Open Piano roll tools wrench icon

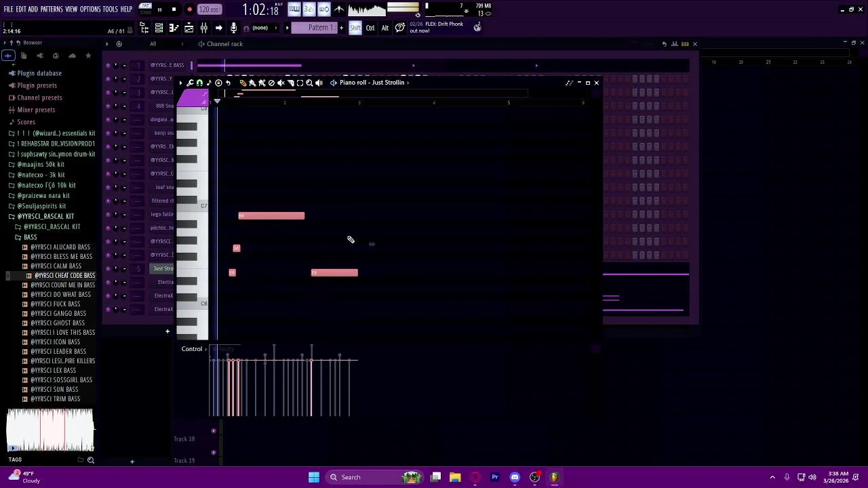point(190,83)
